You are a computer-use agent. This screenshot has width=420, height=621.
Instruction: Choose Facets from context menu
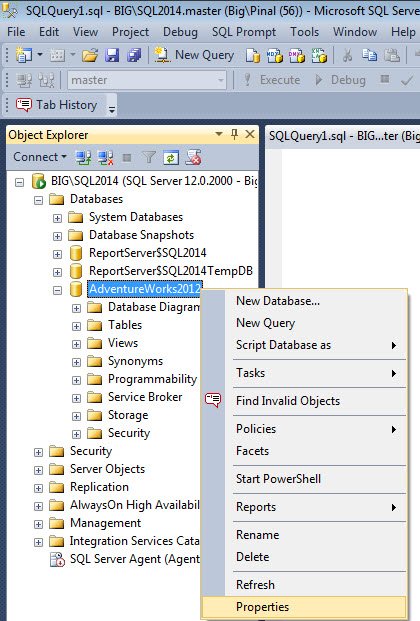pyautogui.click(x=304, y=451)
